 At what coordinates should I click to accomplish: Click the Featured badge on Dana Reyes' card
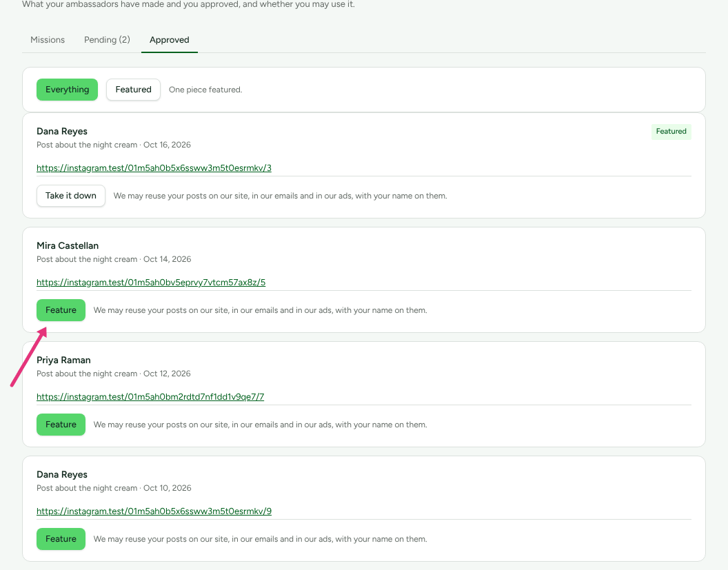coord(671,132)
